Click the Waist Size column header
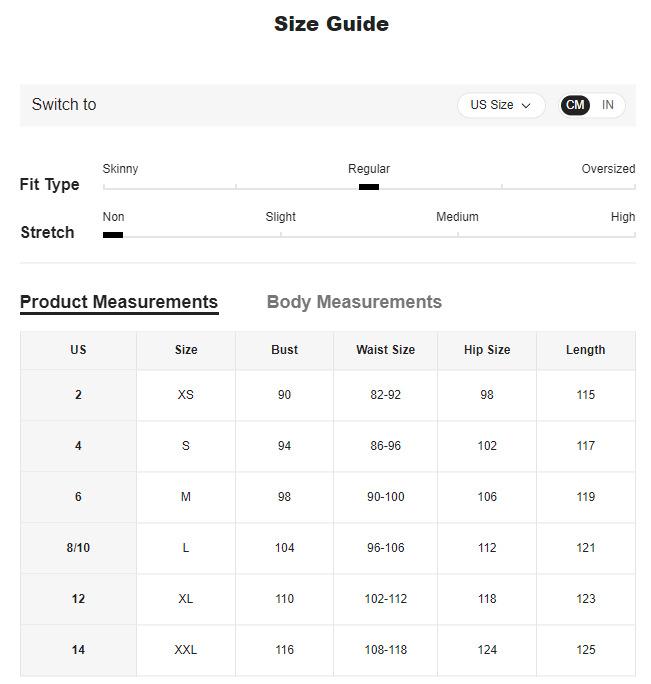This screenshot has height=684, width=651. tap(385, 350)
